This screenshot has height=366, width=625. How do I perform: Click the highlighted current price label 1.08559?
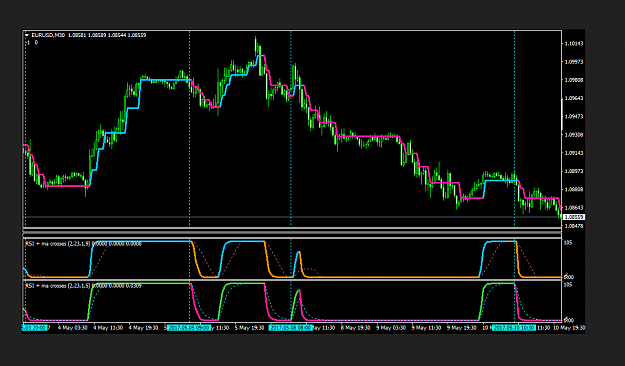point(575,217)
